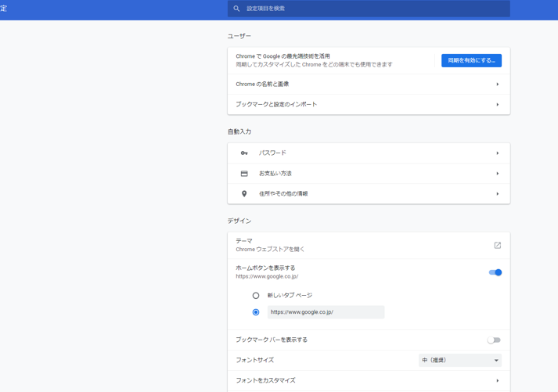Viewport: 558px width, 392px height.
Task: Open 住所やその他の情報 via its arrow
Action: [x=498, y=194]
